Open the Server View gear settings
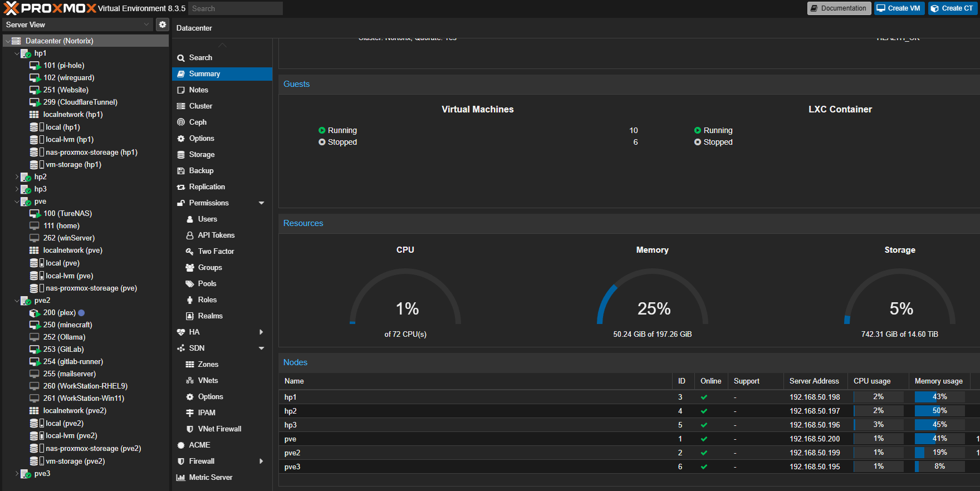The image size is (980, 491). tap(162, 24)
